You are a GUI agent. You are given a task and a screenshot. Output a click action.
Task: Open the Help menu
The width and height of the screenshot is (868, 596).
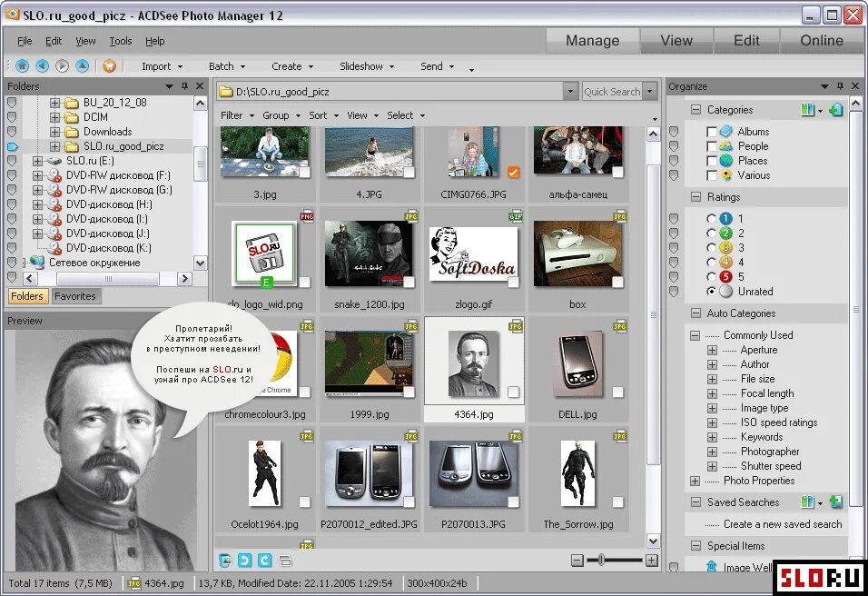155,41
